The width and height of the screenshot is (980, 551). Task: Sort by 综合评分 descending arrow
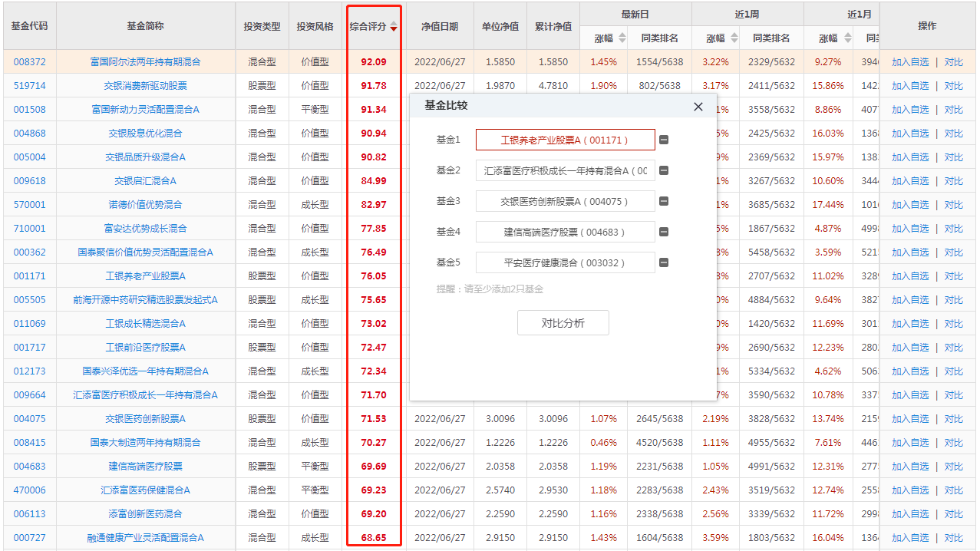click(394, 28)
